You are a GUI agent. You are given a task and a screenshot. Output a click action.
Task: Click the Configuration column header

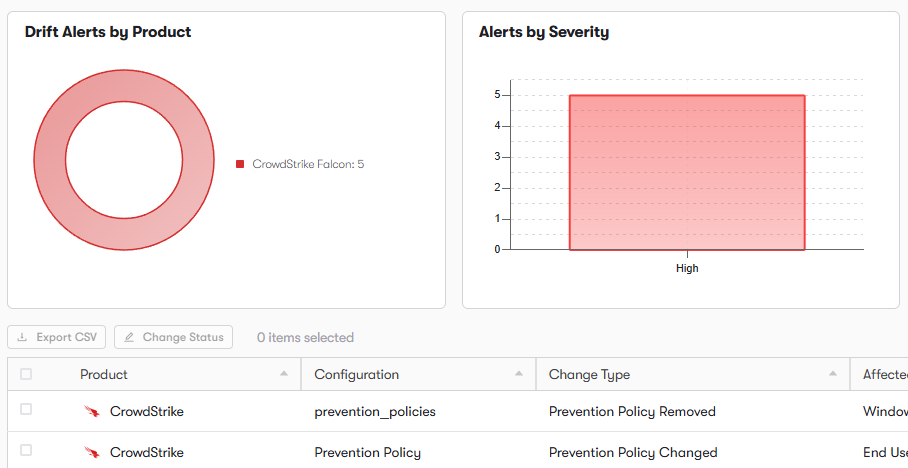(x=357, y=374)
